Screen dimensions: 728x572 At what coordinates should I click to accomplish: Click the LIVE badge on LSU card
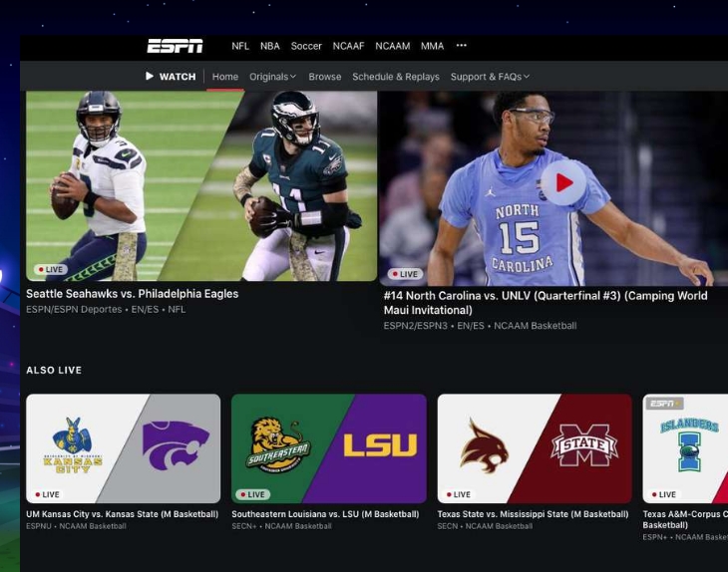pyautogui.click(x=253, y=494)
